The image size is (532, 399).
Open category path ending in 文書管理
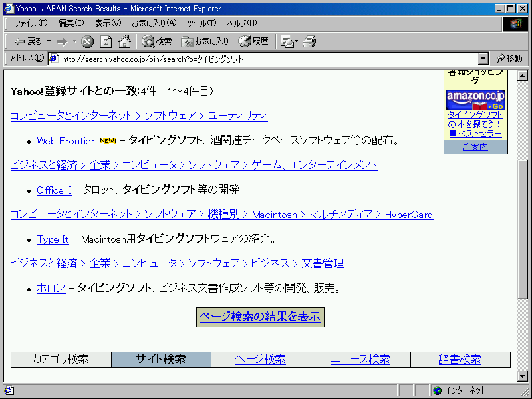177,263
